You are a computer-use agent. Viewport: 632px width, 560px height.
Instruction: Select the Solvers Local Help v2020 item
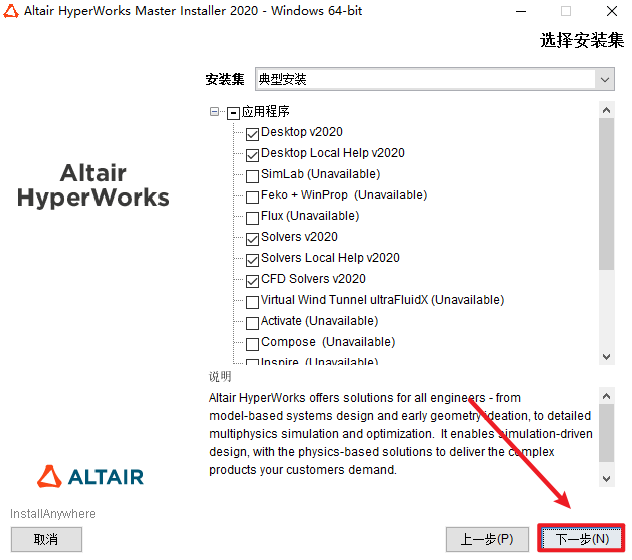330,258
